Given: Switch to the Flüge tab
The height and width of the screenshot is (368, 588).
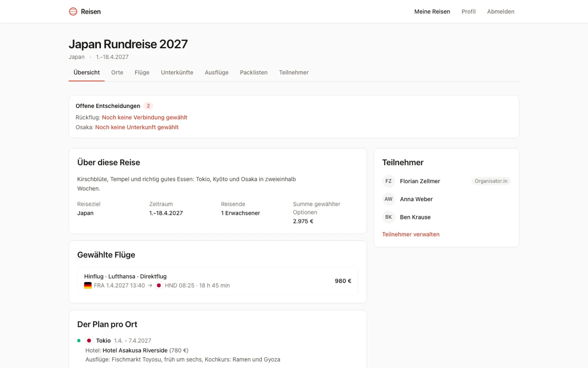Looking at the screenshot, I should pos(142,72).
